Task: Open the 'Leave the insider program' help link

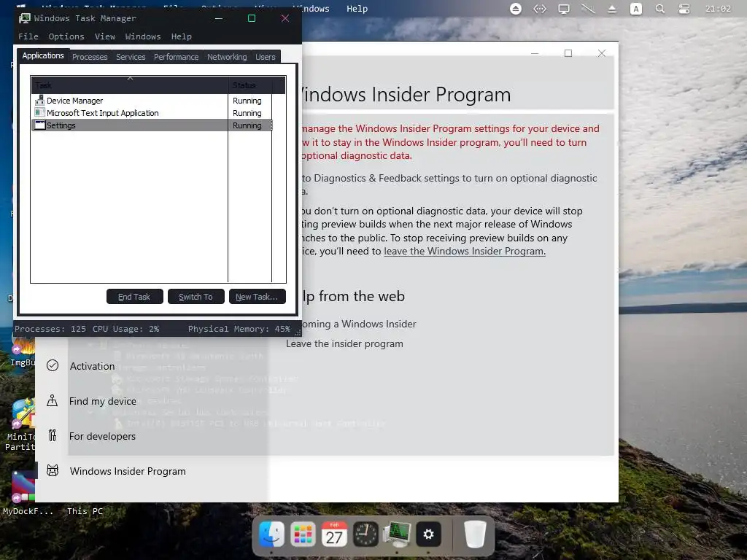Action: coord(344,344)
